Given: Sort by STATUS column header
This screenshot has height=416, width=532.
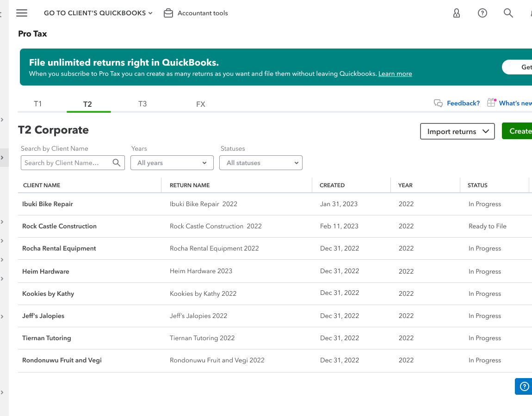Looking at the screenshot, I should (477, 185).
